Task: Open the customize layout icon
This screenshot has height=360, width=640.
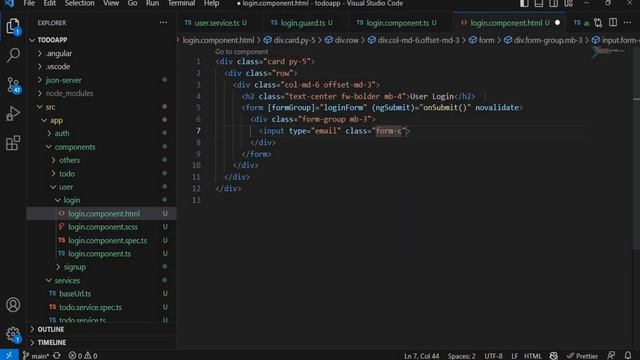Action: [x=568, y=3]
